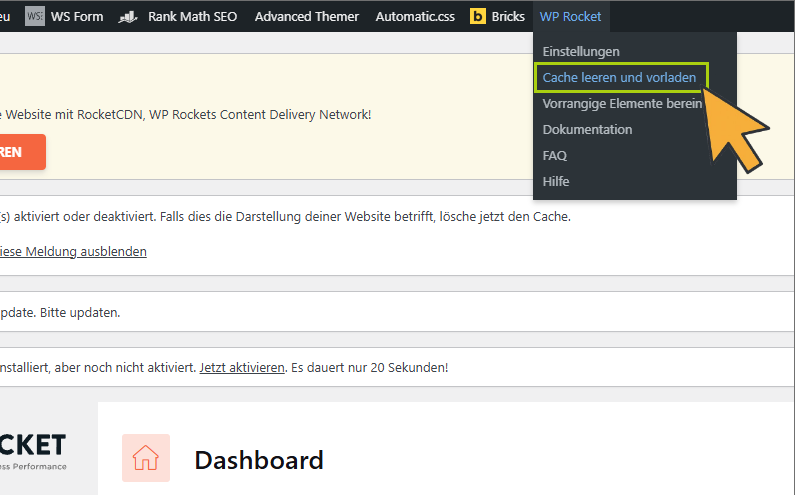Click the WP Rocket logo in sidebar
Image resolution: width=800 pixels, height=495 pixels.
(x=33, y=451)
